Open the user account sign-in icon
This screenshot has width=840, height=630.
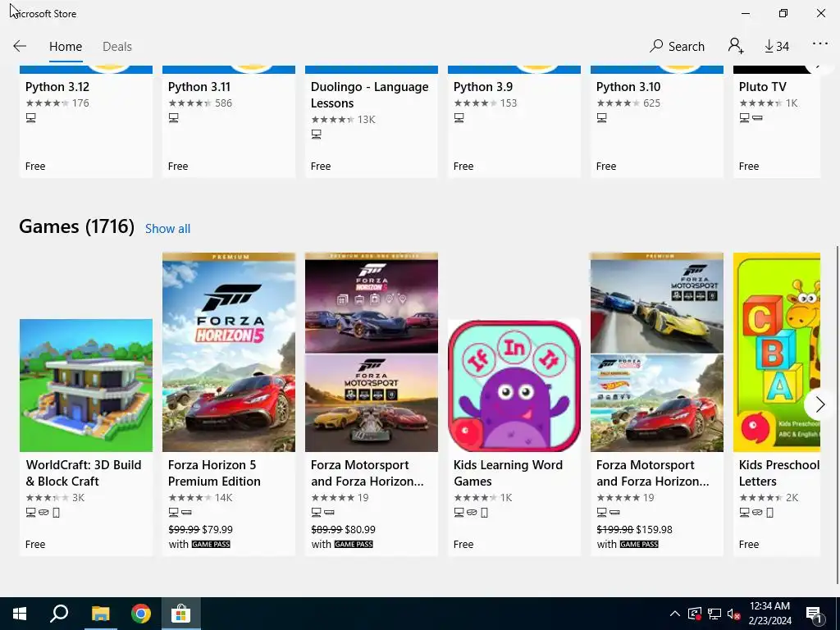[736, 46]
